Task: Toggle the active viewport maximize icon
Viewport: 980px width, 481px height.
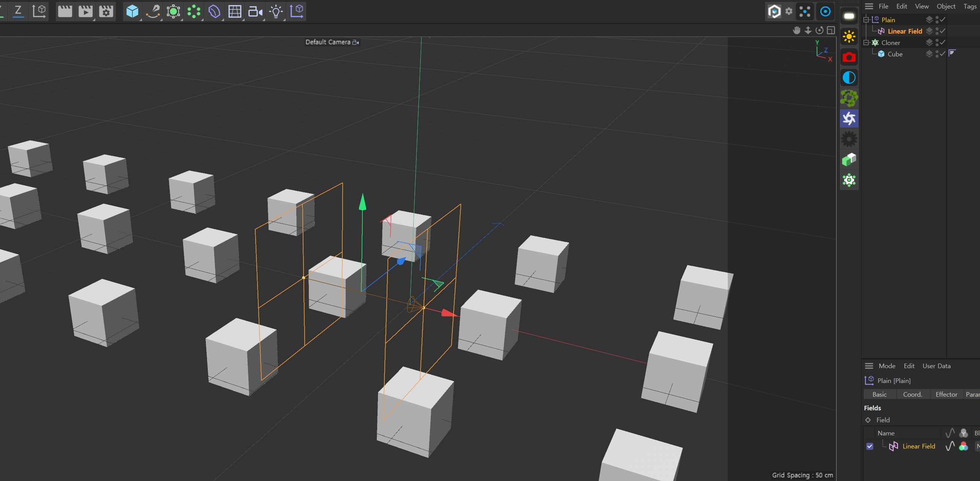Action: pos(831,30)
